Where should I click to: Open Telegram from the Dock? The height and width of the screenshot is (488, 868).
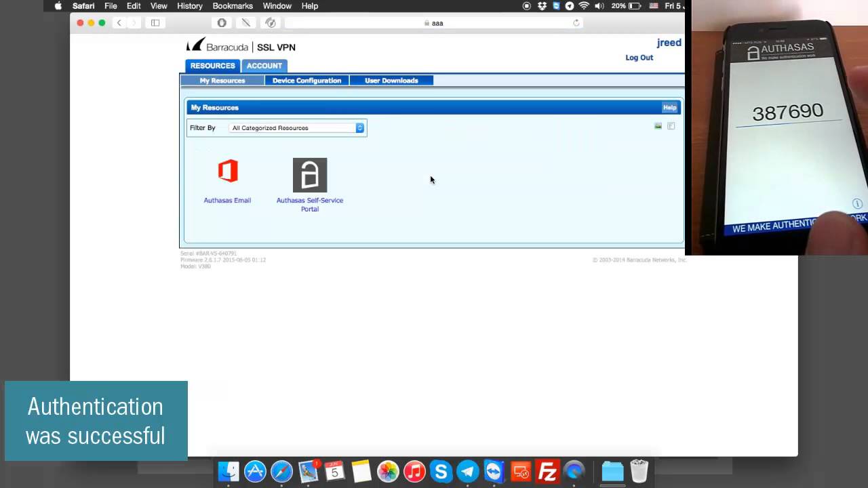(x=467, y=471)
